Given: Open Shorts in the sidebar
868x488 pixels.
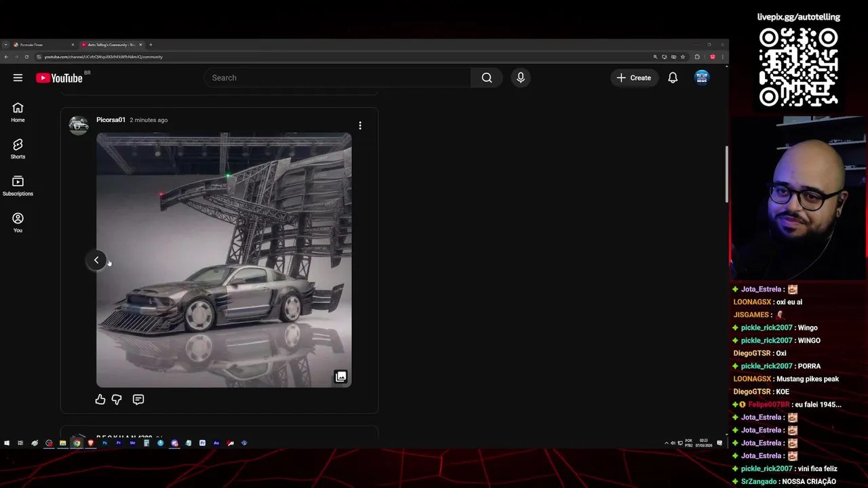Looking at the screenshot, I should tap(18, 149).
